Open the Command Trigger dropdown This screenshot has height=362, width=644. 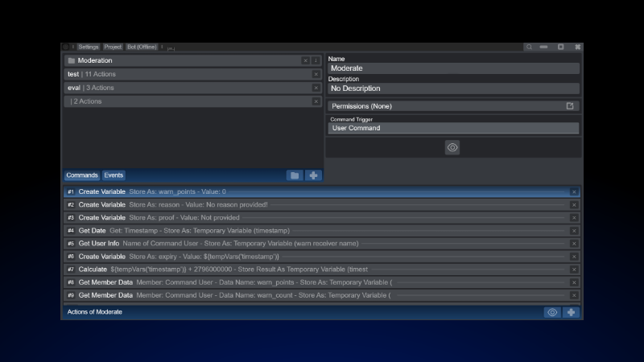(x=452, y=128)
